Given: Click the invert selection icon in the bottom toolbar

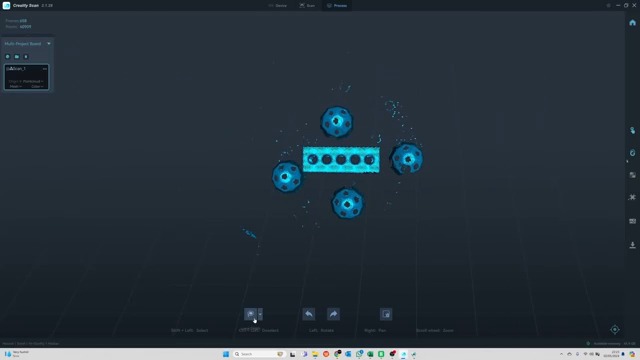Looking at the screenshot, I should (386, 314).
